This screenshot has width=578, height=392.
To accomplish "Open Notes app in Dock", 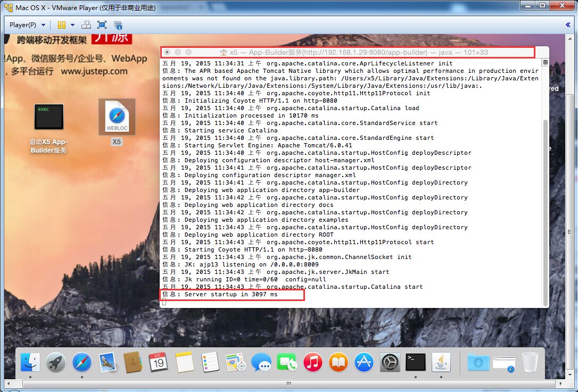I will (184, 362).
